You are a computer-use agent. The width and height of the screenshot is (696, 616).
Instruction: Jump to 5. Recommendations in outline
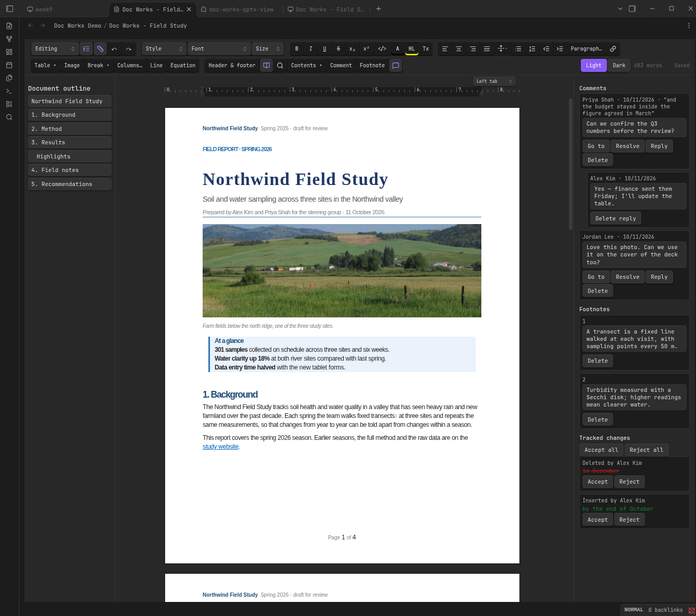pyautogui.click(x=70, y=184)
